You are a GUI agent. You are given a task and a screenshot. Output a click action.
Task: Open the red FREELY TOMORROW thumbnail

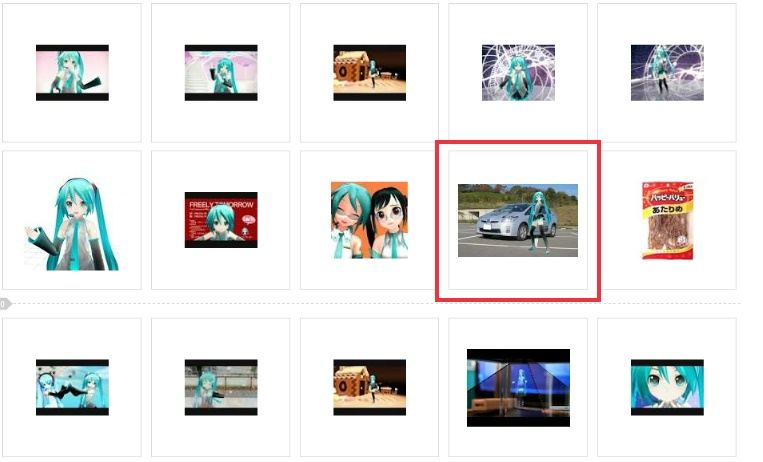[221, 220]
